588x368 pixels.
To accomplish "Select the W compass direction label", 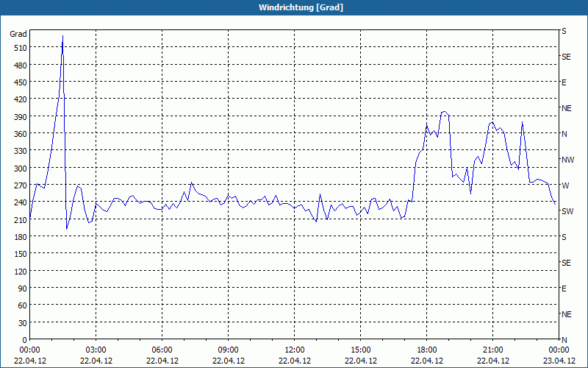I will tap(565, 185).
